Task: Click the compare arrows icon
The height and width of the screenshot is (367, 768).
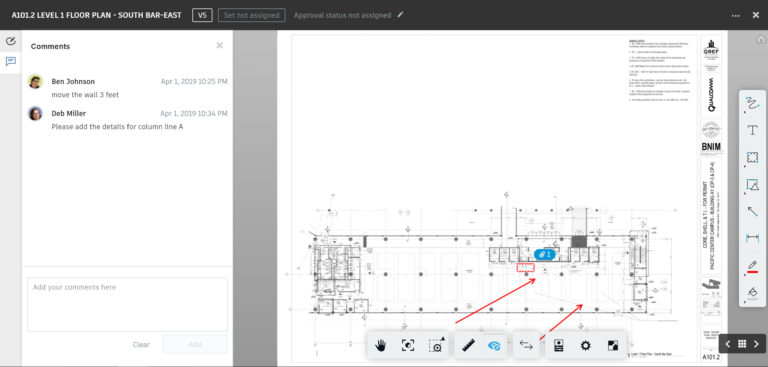Action: click(526, 345)
